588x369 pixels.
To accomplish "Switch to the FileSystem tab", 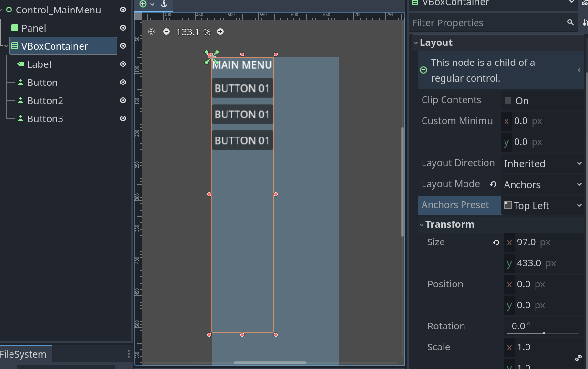I will click(24, 354).
